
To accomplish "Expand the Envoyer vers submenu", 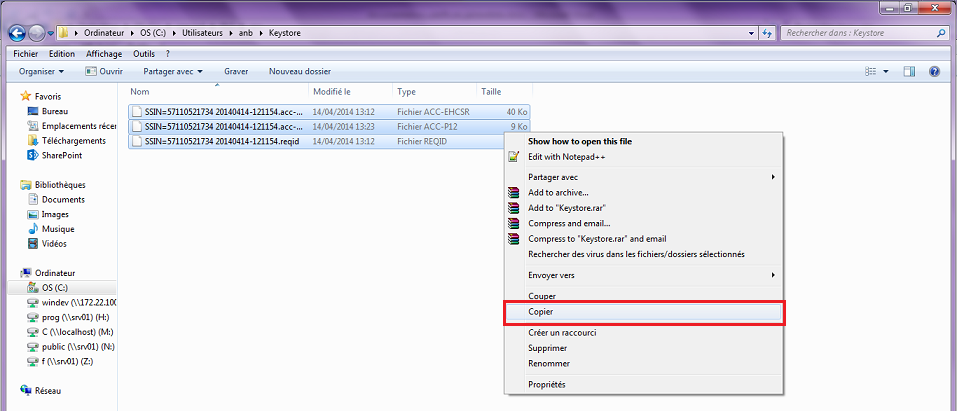I will click(x=644, y=275).
